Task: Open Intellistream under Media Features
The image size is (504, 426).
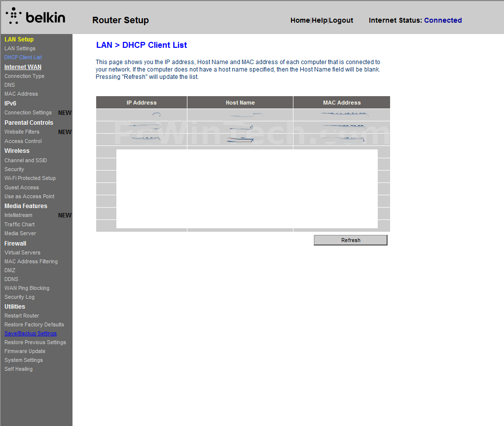Action: (18, 215)
